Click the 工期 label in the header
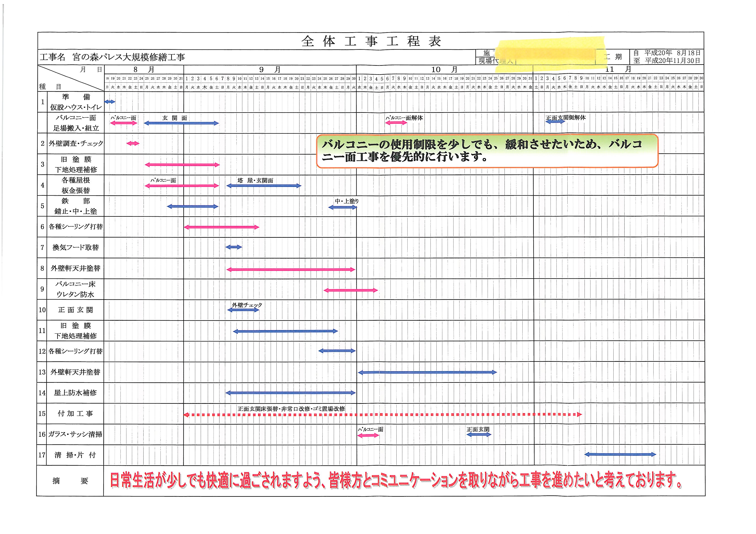 613,57
